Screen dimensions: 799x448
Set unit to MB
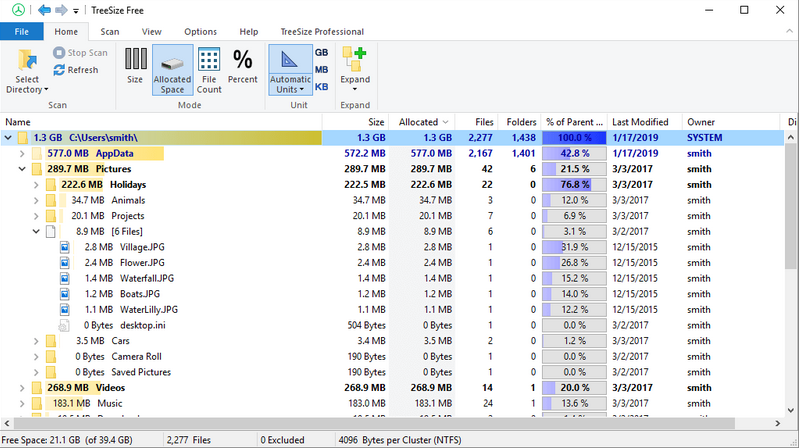322,70
